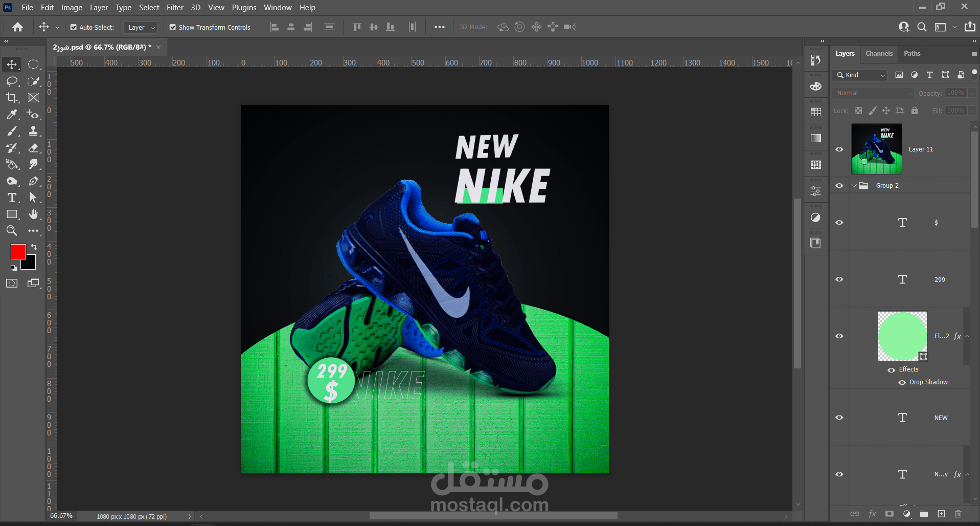Open the File menu
This screenshot has height=526, width=980.
[x=28, y=8]
